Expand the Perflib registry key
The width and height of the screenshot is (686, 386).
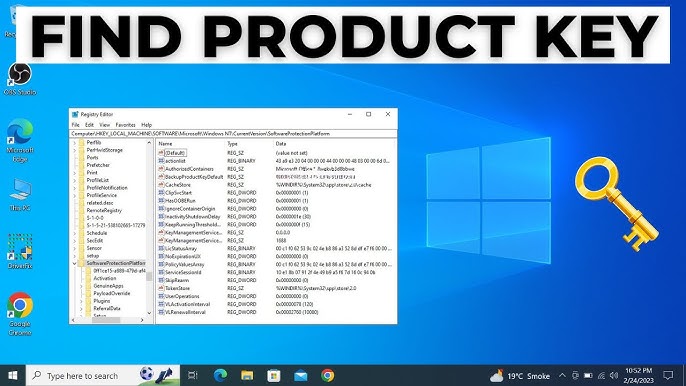tap(74, 143)
